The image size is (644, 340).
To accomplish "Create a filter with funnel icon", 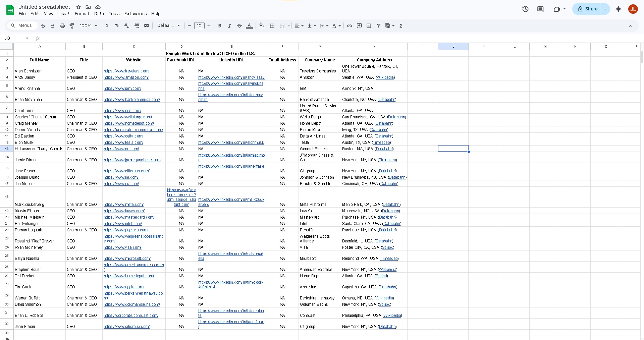I will pos(379,26).
